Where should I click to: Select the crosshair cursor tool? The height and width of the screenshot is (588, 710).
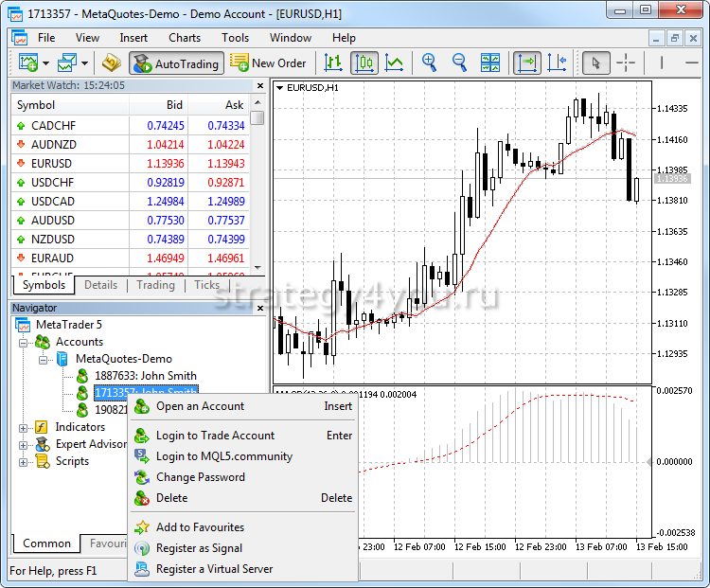[x=626, y=62]
